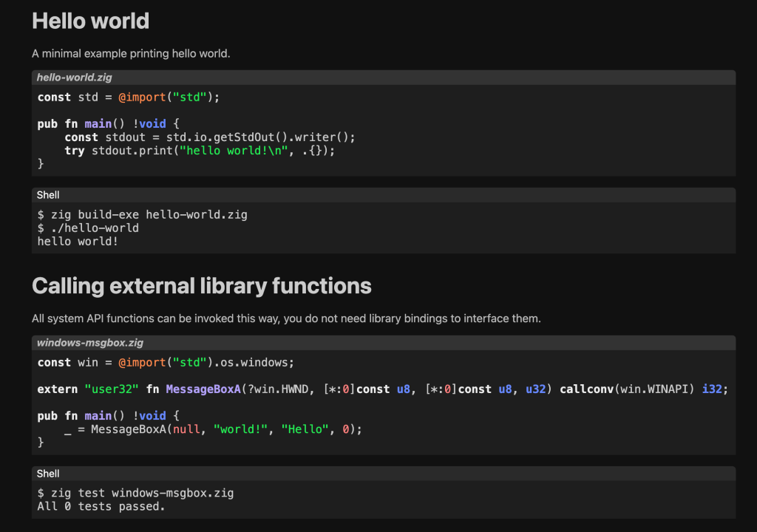
Task: Click the "A minimal example printing" description
Action: [131, 54]
